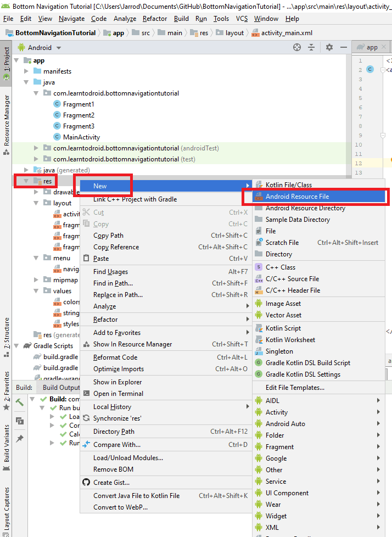Click Show in Explorer menu option
This screenshot has height=537, width=392.
click(117, 382)
